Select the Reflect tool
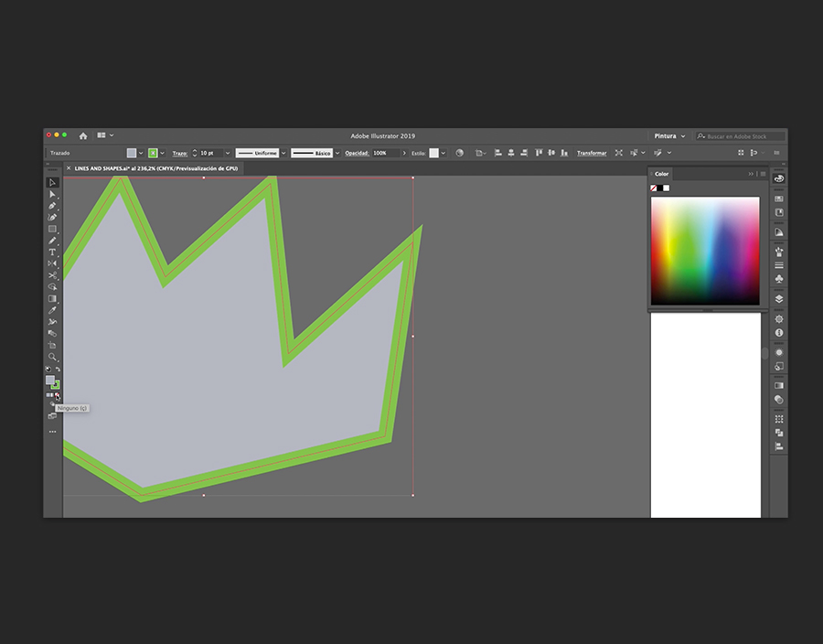The width and height of the screenshot is (823, 644). (x=52, y=263)
